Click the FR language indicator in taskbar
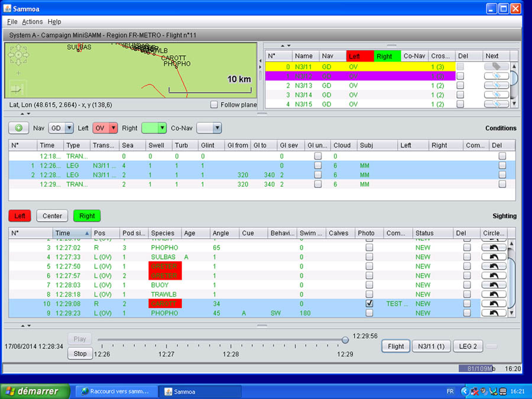The image size is (532, 399). click(x=450, y=391)
